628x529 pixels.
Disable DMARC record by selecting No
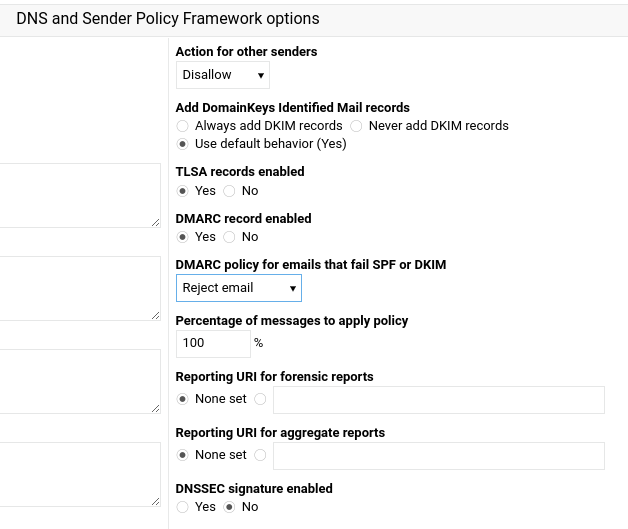(x=229, y=237)
